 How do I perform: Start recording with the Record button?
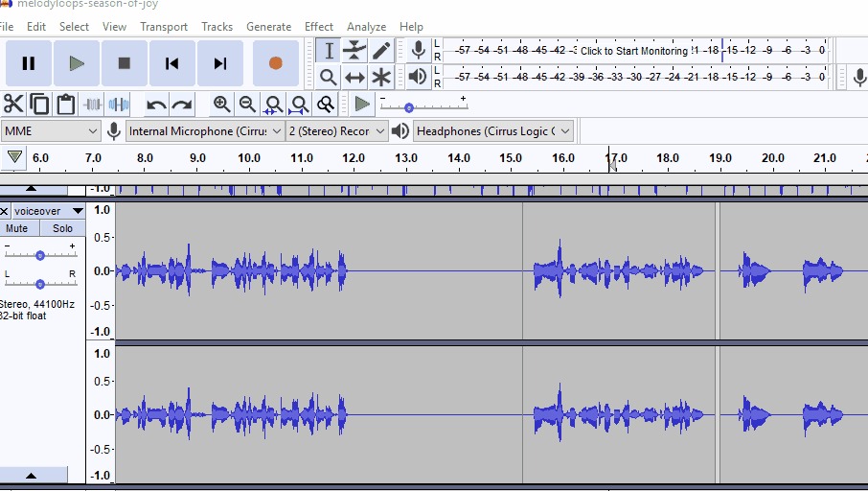pos(276,63)
